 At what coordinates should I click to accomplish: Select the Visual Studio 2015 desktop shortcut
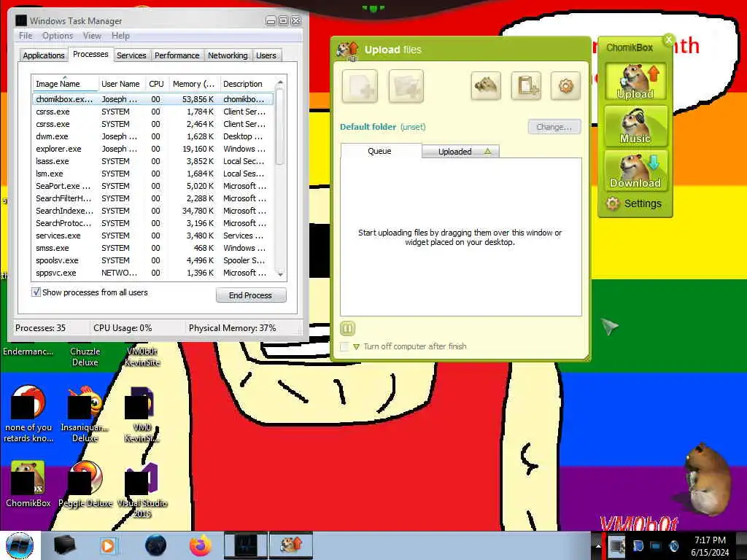click(142, 489)
